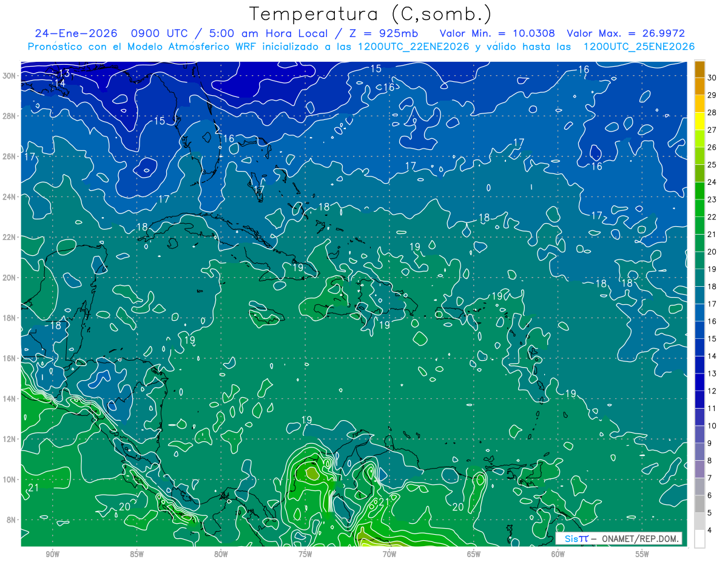This screenshot has height=562, width=728.
Task: Click the latitude label "18N"
Action: (9, 318)
